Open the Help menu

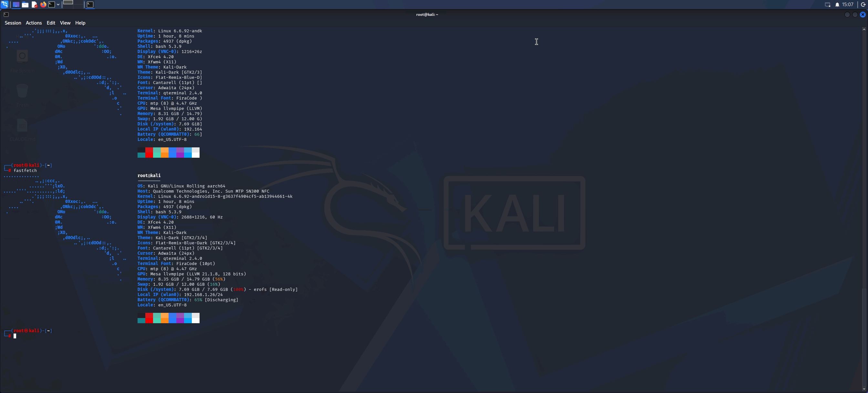point(80,23)
